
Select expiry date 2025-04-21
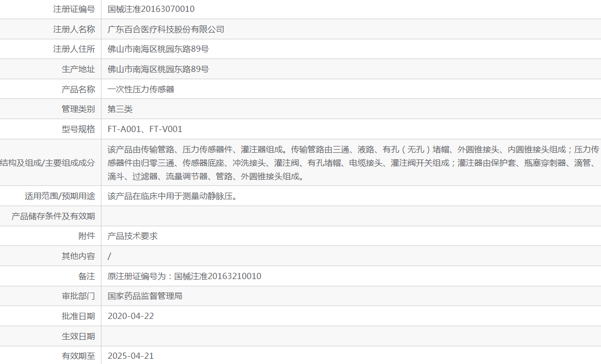point(130,356)
